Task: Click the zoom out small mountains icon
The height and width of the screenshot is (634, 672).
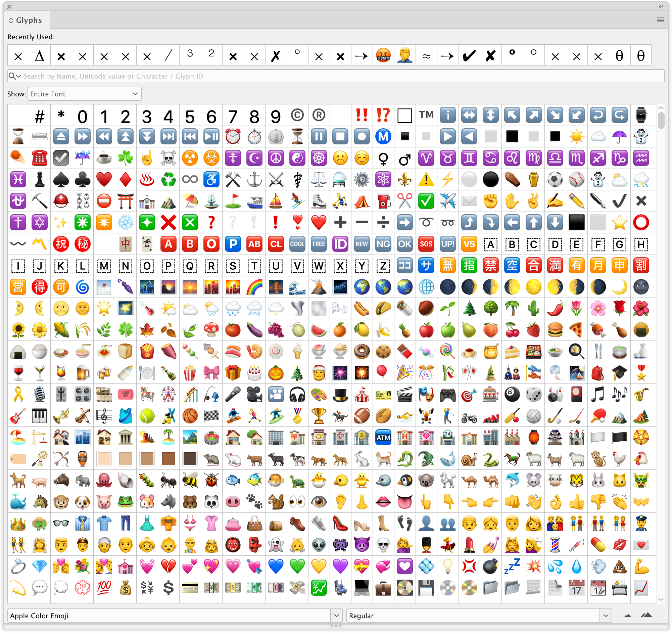Action: point(627,616)
